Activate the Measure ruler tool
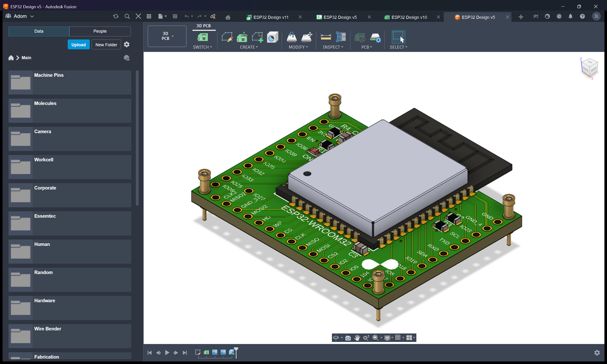This screenshot has height=364, width=607. coord(326,37)
